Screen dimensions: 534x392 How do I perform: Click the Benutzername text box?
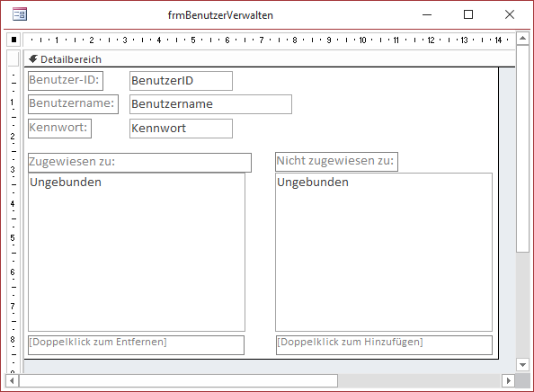(x=210, y=104)
